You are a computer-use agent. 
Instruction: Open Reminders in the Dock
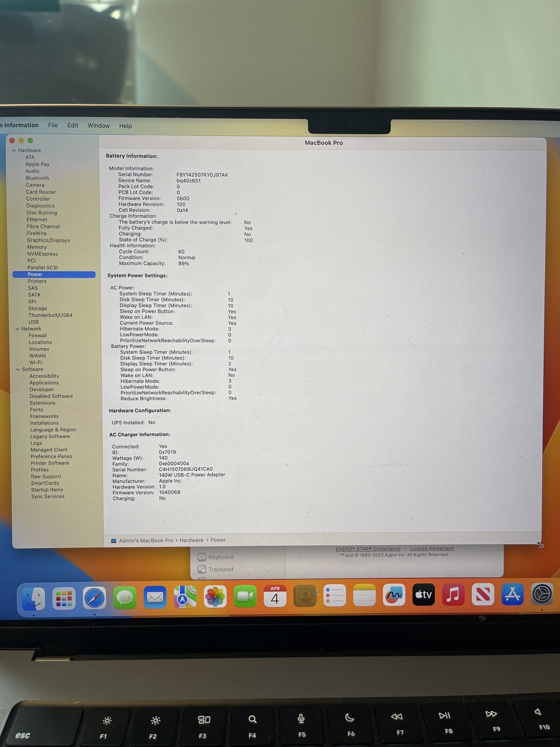point(335,596)
